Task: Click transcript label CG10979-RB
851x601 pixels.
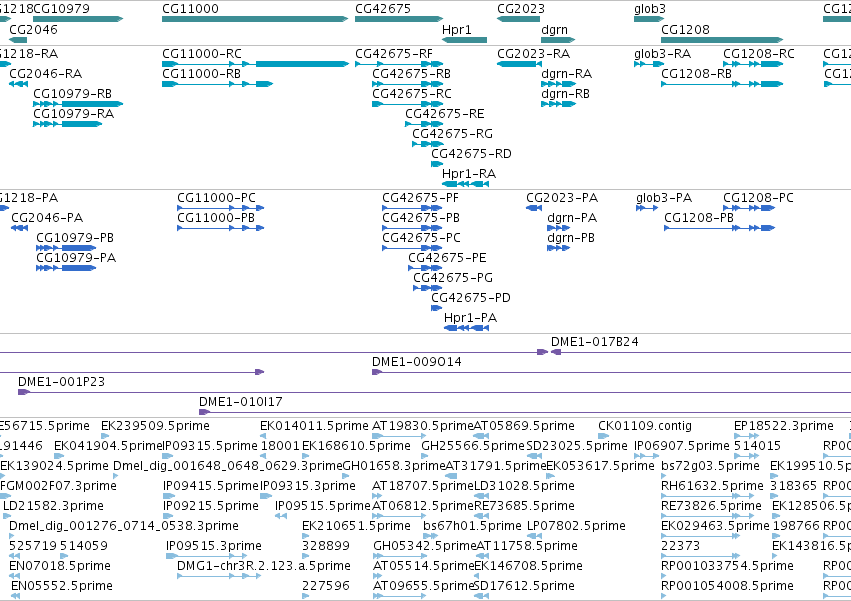Action: pyautogui.click(x=73, y=93)
